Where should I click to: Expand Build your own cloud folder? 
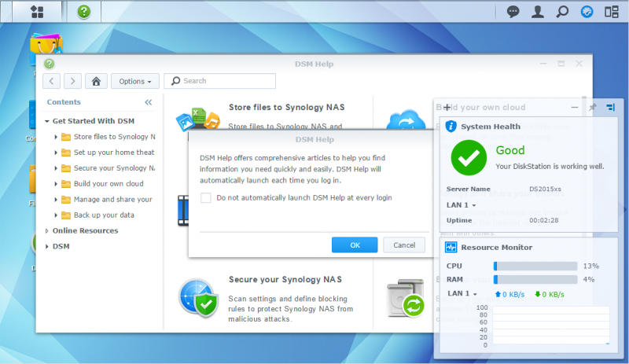[x=56, y=184]
